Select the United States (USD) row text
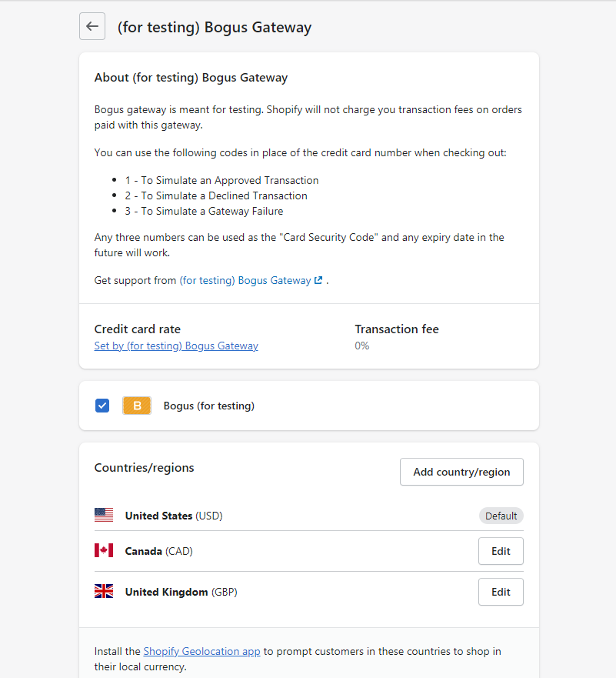The image size is (616, 678). [x=174, y=516]
